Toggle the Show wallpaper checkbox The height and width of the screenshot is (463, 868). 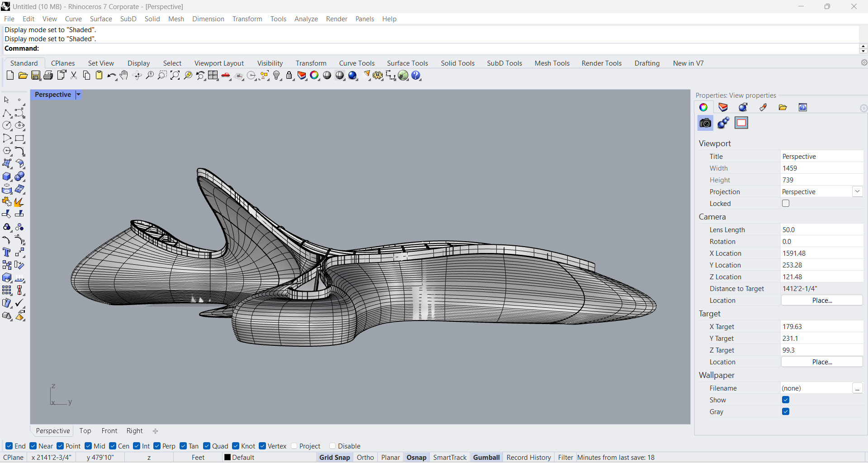(x=786, y=400)
